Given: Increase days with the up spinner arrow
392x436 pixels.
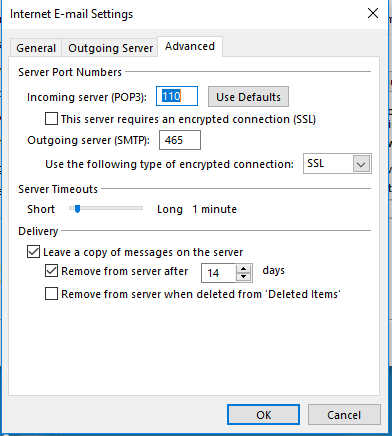Looking at the screenshot, I should coord(244,269).
